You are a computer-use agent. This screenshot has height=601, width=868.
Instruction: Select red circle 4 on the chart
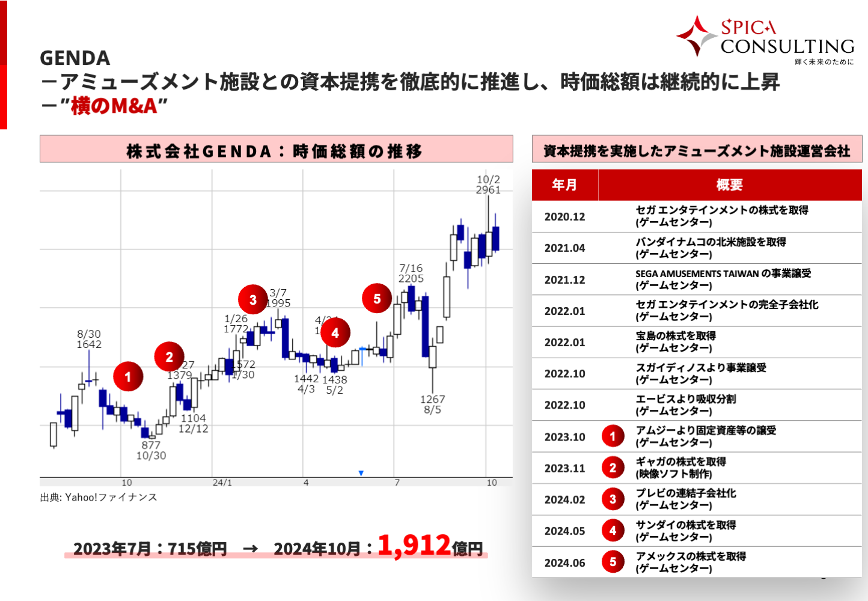click(335, 333)
